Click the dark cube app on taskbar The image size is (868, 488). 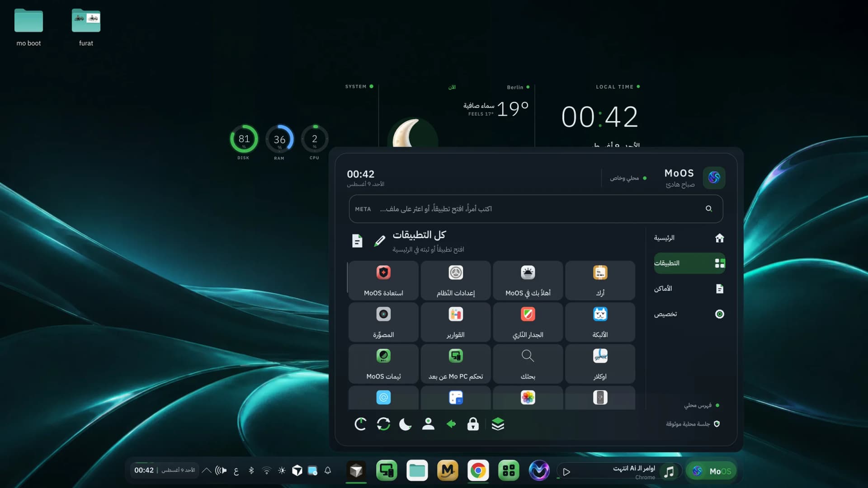coord(356,471)
